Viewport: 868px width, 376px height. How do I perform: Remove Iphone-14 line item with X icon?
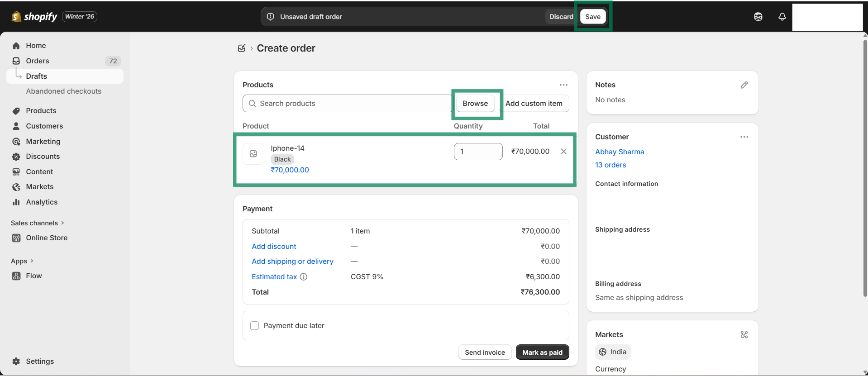563,152
